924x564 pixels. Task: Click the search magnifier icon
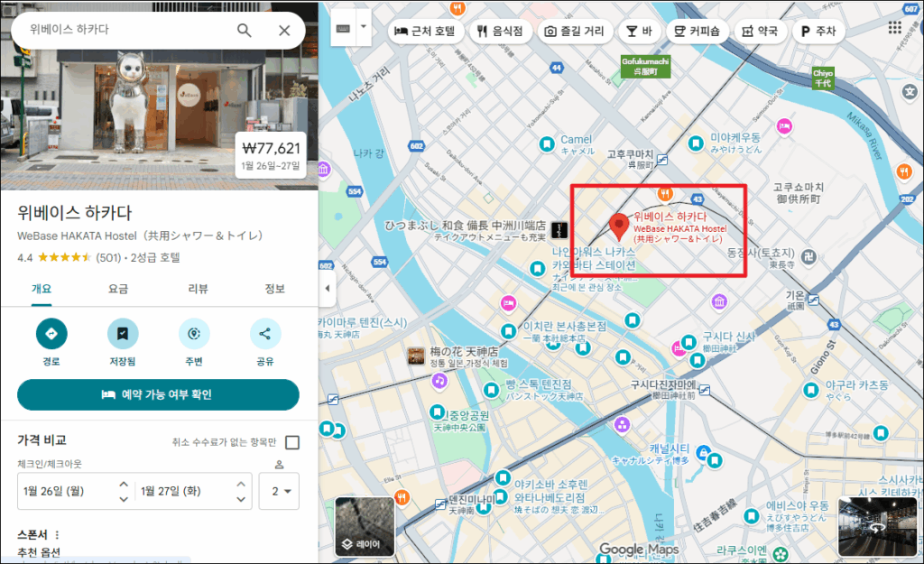[245, 31]
